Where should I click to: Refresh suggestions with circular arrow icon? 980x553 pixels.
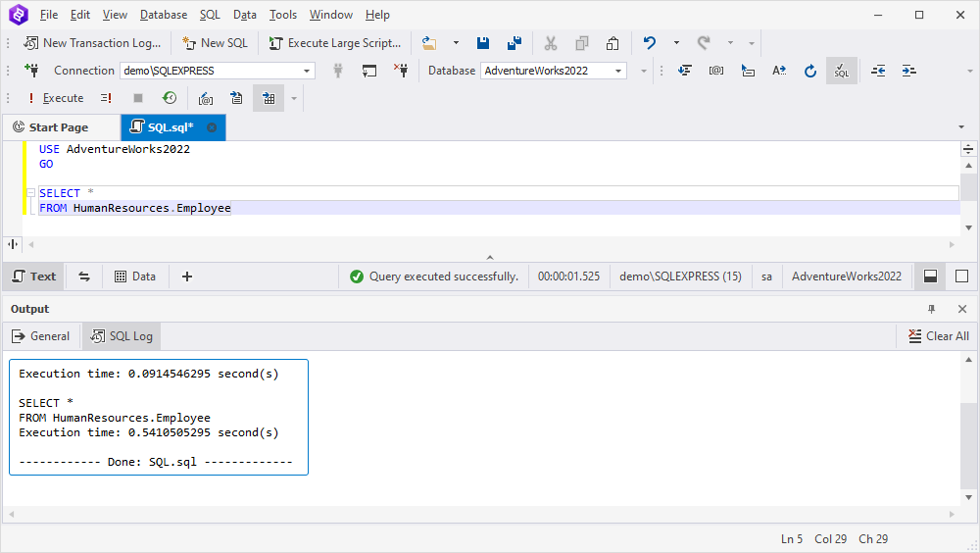(x=810, y=71)
